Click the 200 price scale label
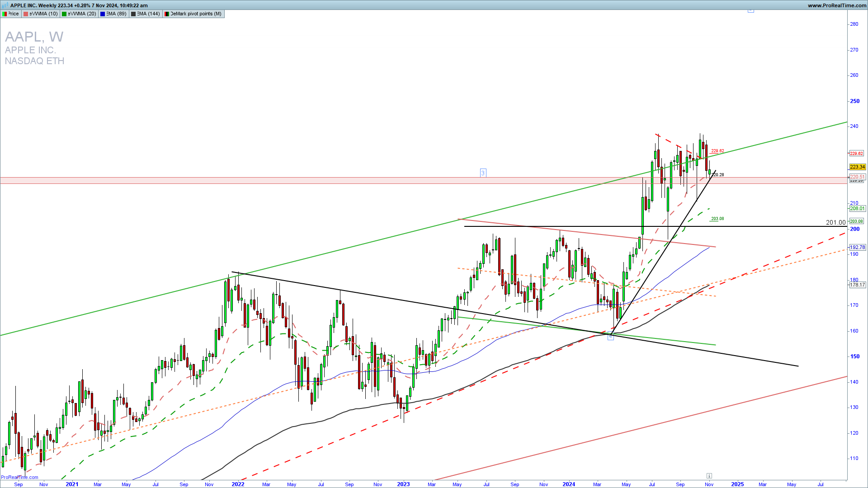 [854, 229]
